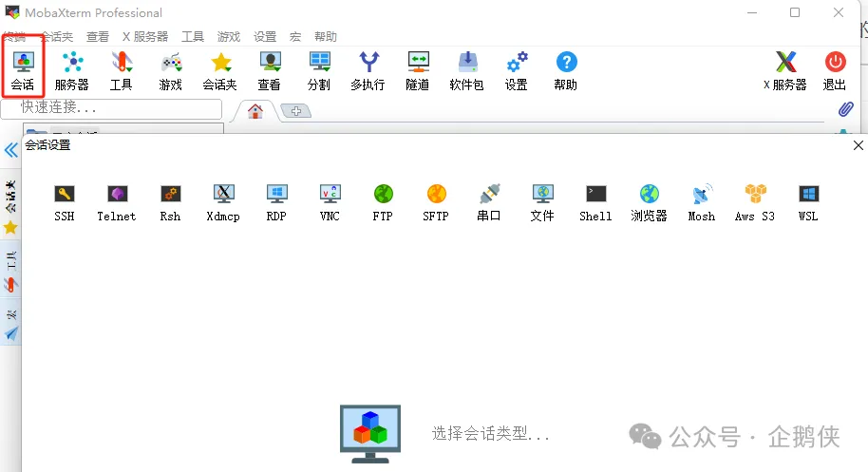Choose the Shell session type
The width and height of the screenshot is (868, 472).
coord(595,203)
